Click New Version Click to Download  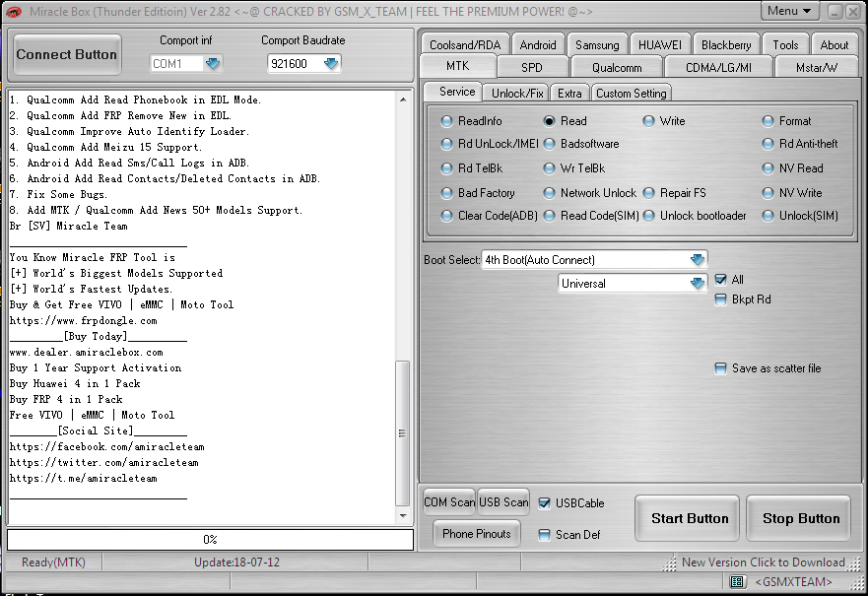coord(763,563)
